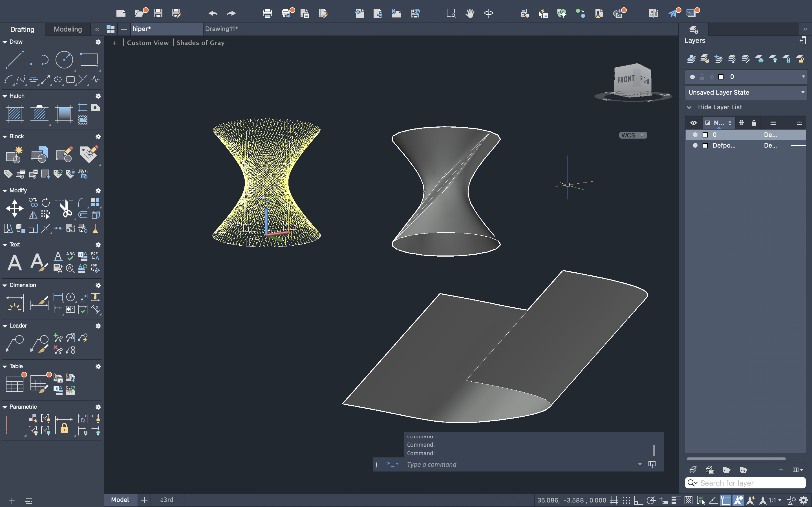The image size is (812, 507).
Task: Toggle grid display in status bar
Action: click(x=614, y=500)
